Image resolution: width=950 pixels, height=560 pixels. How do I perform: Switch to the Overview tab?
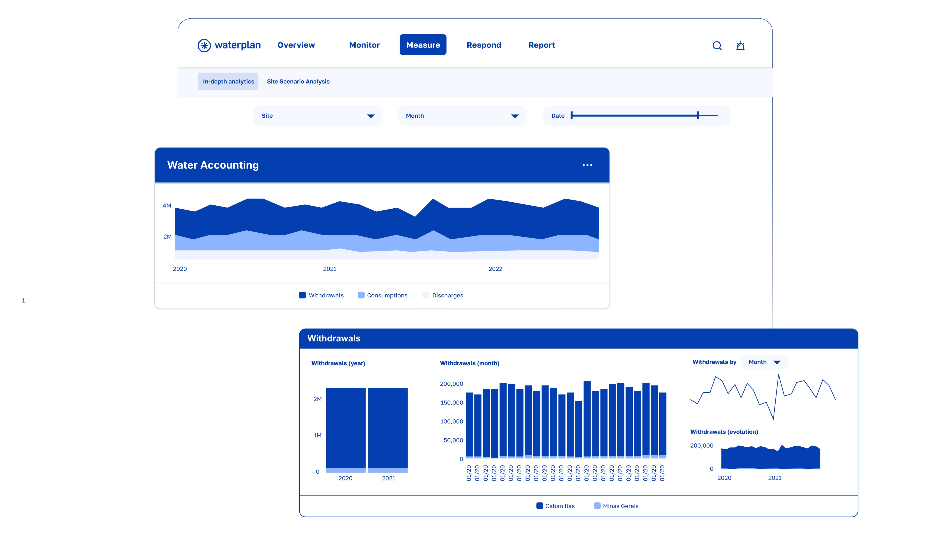[x=296, y=45]
